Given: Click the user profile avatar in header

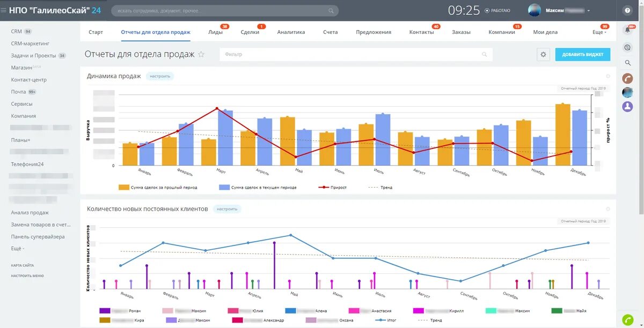Looking at the screenshot, I should click(x=534, y=10).
